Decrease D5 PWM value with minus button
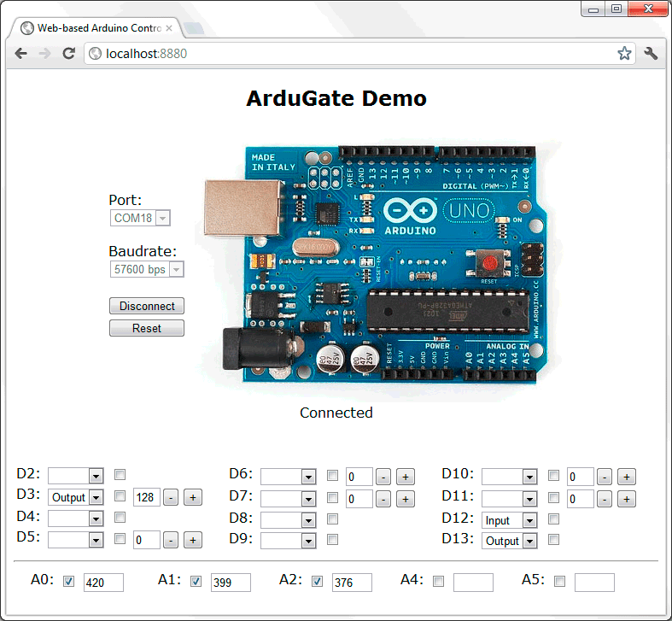 (x=171, y=540)
